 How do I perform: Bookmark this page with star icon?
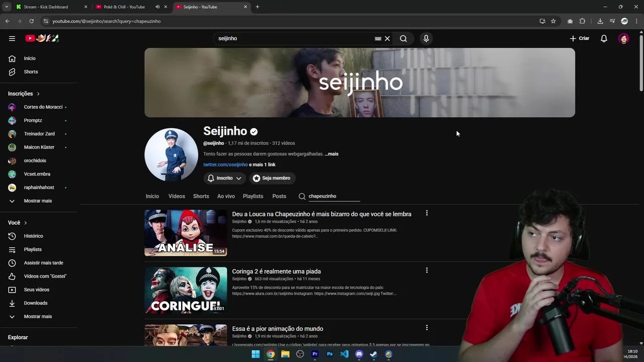pos(553,21)
